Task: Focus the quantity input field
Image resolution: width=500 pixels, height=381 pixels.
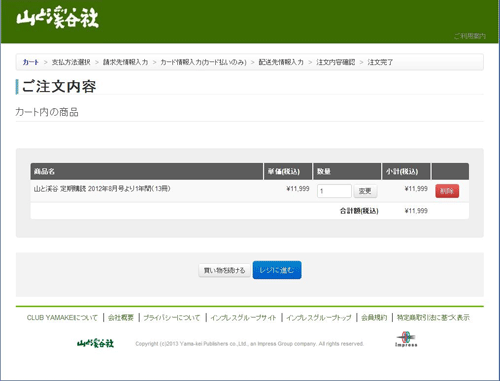Action: [x=334, y=191]
